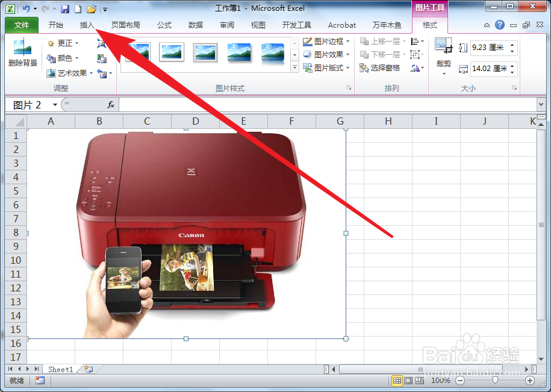Open the Customize Quick Access Toolbar dropdown

click(x=105, y=10)
